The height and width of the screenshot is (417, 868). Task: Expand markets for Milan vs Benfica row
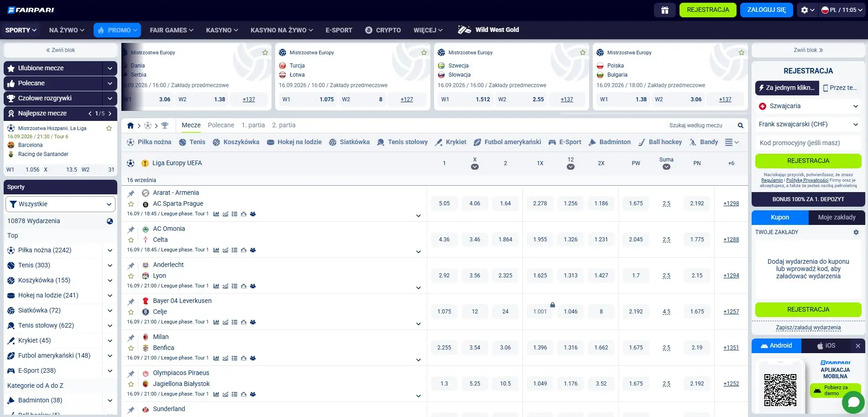pos(418,360)
